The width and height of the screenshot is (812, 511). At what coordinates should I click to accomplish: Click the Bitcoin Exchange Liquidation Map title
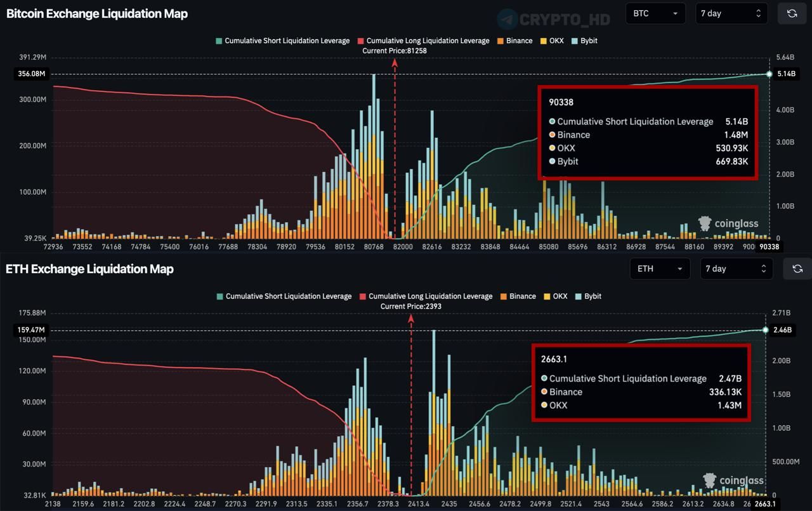pos(97,13)
